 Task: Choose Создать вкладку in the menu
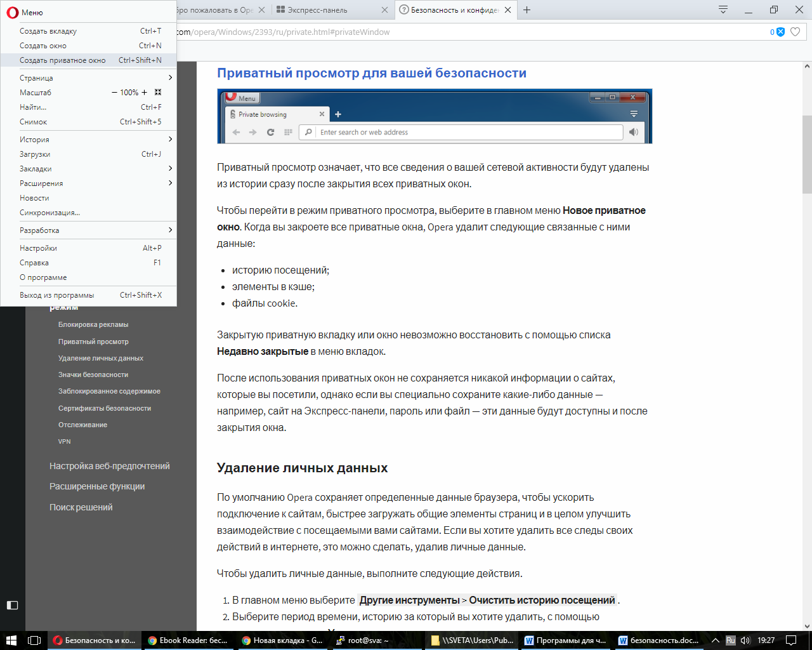(x=88, y=31)
